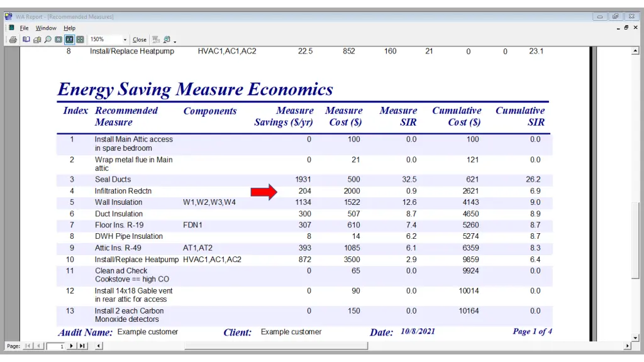644x362 pixels.
Task: Click the document control icon left of File
Action: tap(11, 28)
